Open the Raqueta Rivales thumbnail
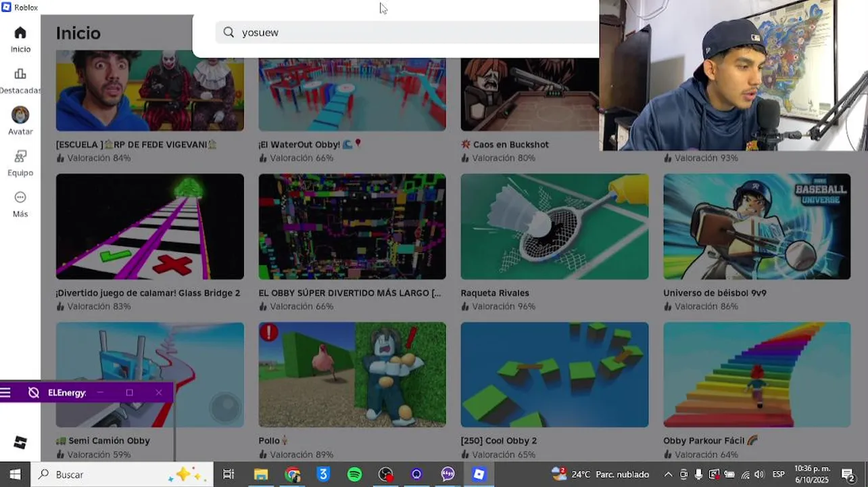The height and width of the screenshot is (487, 868). (x=554, y=227)
